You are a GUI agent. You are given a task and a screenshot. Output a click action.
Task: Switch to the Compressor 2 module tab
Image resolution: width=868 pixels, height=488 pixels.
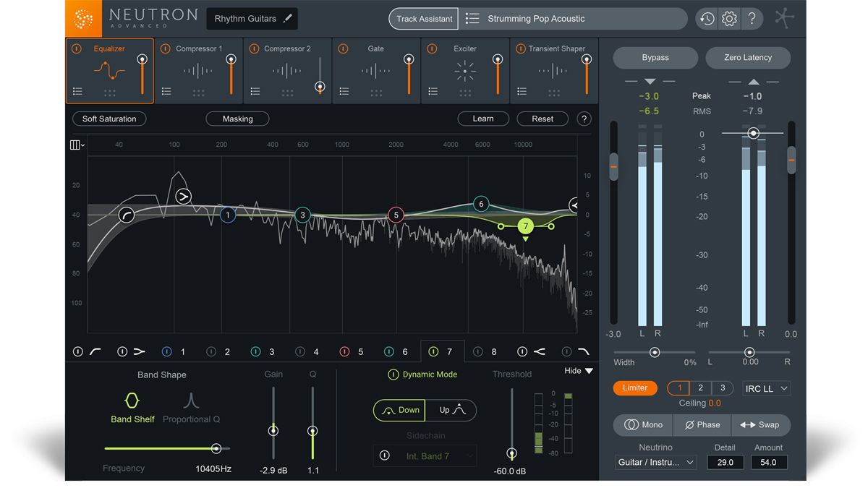pos(287,69)
